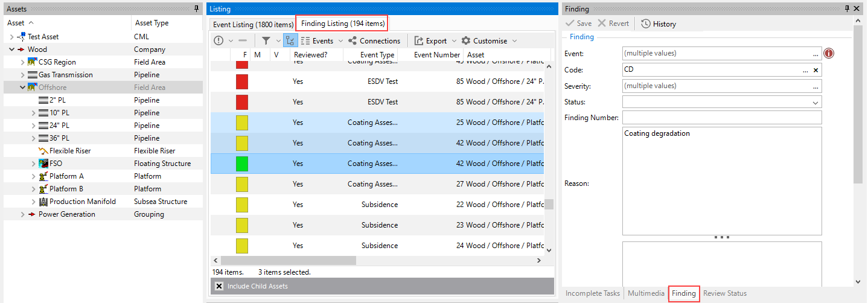Expand the Platform A node

coord(34,176)
